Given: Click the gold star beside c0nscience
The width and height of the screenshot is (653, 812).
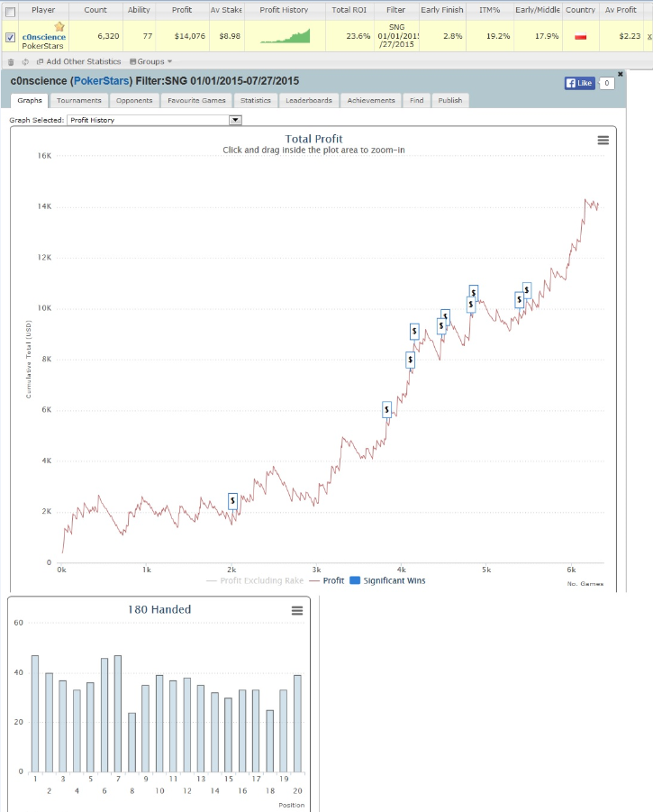Looking at the screenshot, I should coord(59,26).
